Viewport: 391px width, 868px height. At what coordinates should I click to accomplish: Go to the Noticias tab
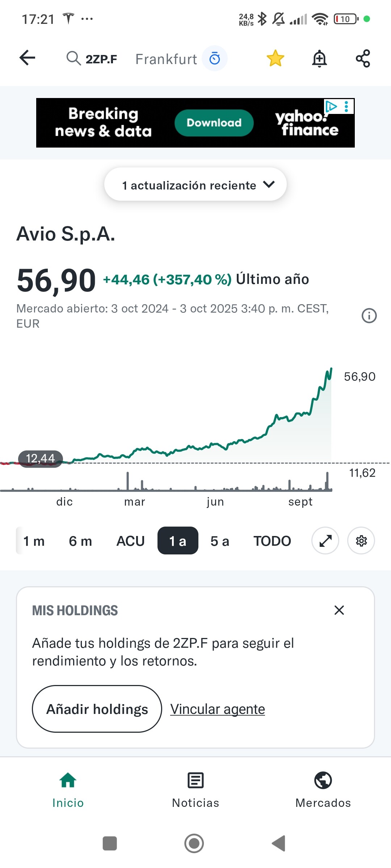pyautogui.click(x=195, y=790)
